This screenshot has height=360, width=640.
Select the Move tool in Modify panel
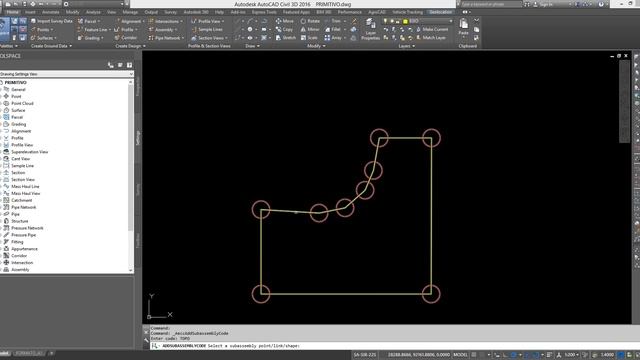[284, 21]
